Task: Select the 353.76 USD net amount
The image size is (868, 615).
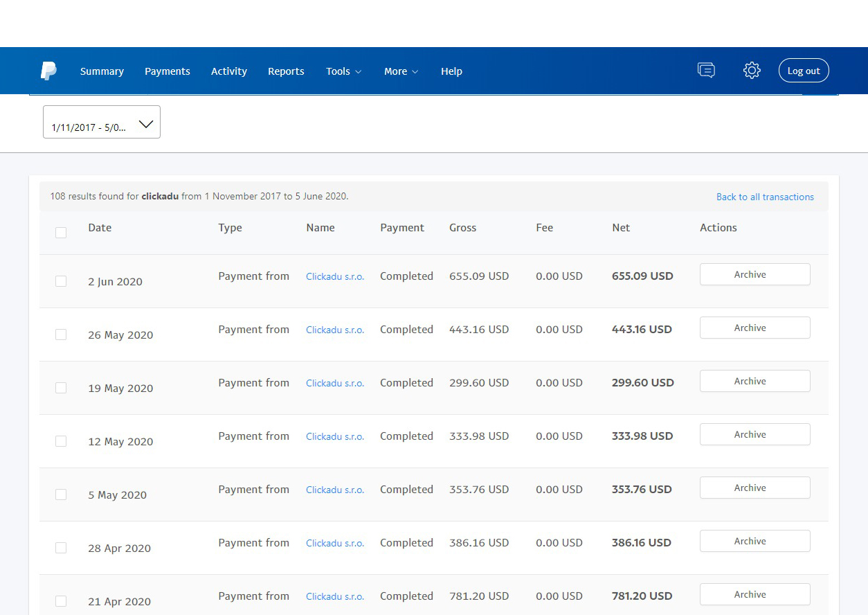Action: pos(642,489)
